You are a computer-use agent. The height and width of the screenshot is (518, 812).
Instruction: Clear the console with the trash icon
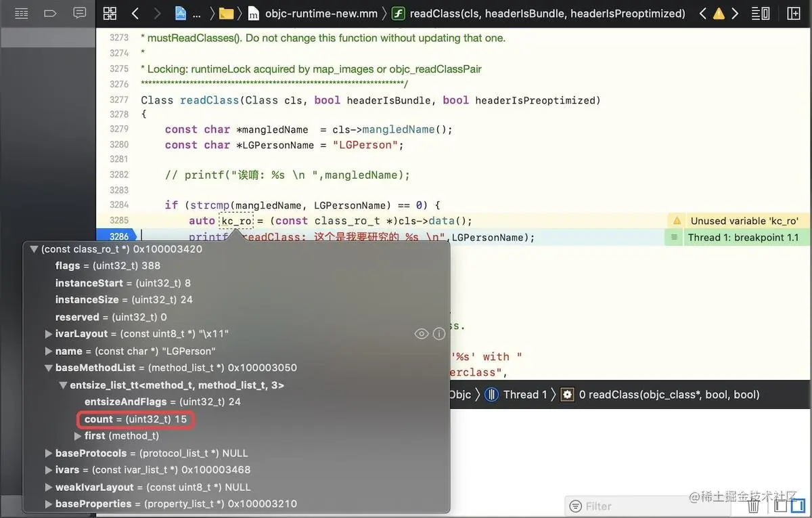[x=753, y=506]
